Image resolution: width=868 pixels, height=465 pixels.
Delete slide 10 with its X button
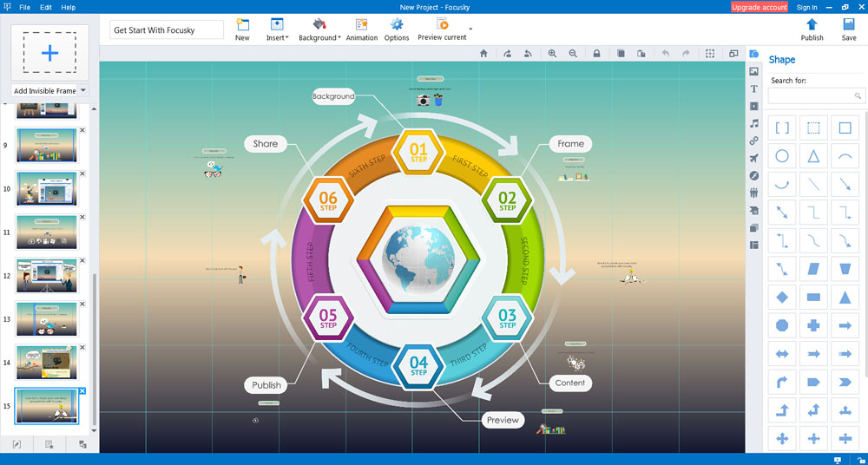point(82,174)
